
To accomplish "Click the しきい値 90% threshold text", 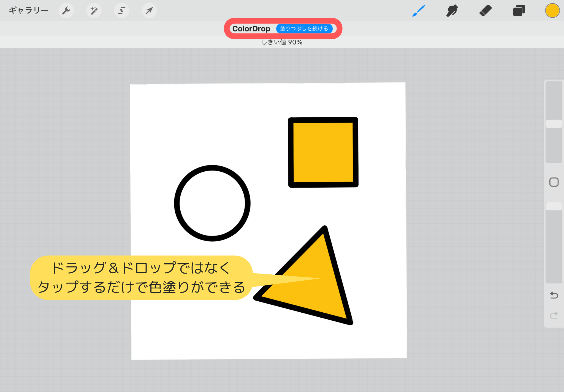I will tap(282, 42).
